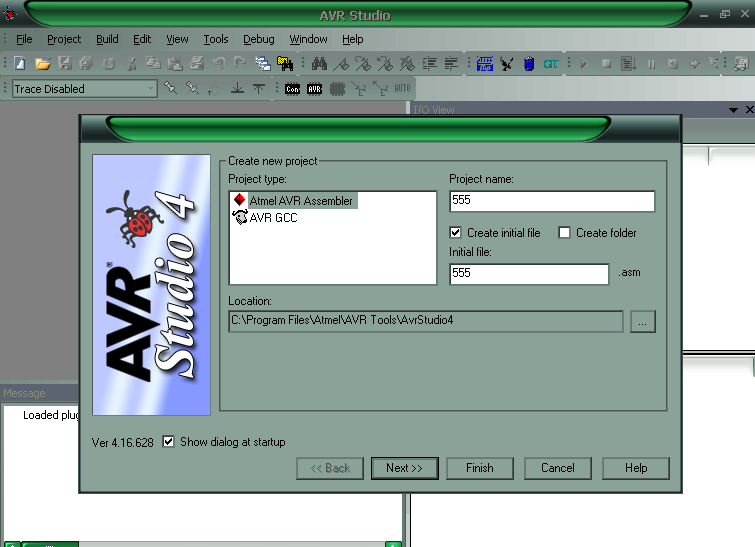Click the Con connect toolbar icon
Screen dimensions: 755x547
pos(292,89)
